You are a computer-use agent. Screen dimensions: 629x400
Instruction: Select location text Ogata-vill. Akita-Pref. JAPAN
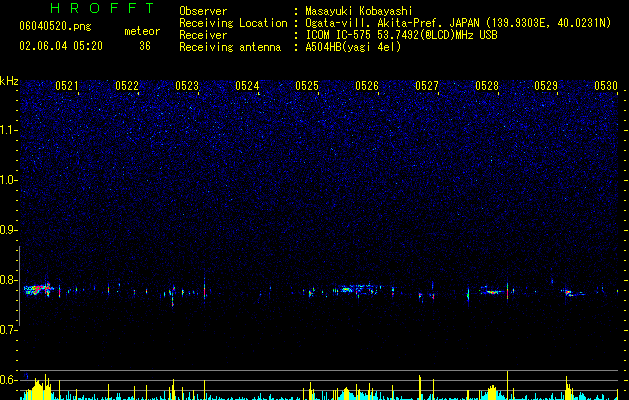click(x=391, y=23)
